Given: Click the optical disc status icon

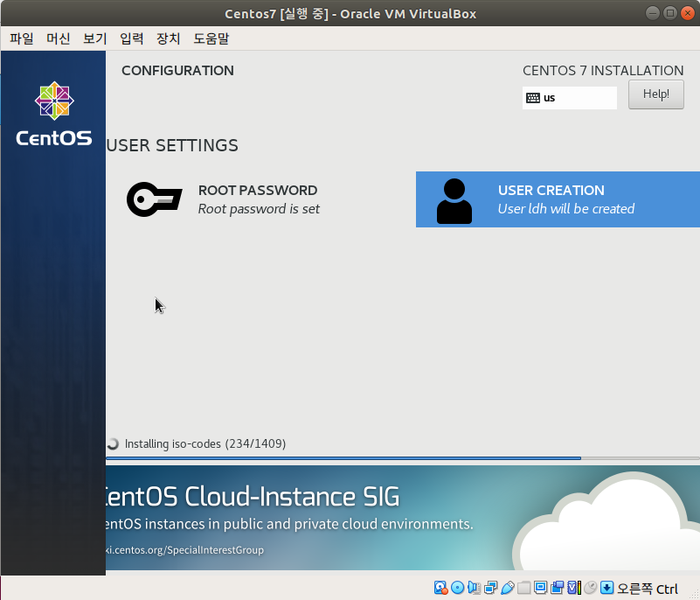Looking at the screenshot, I should [x=458, y=588].
